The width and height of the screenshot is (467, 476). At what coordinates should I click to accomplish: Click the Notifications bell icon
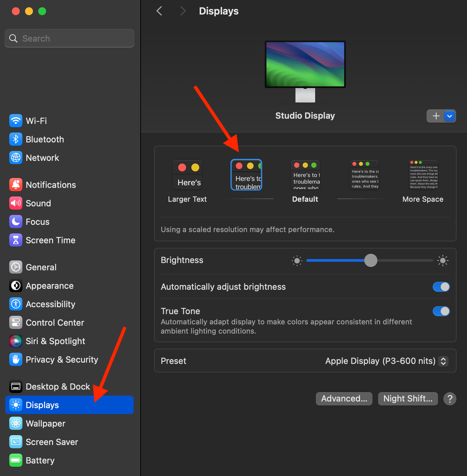(x=16, y=185)
